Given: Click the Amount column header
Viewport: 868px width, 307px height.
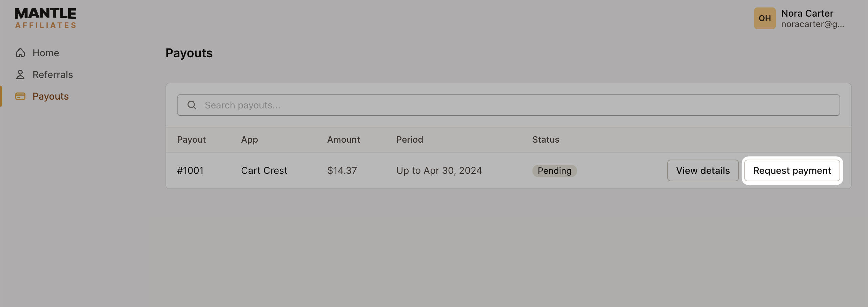Looking at the screenshot, I should pyautogui.click(x=343, y=139).
